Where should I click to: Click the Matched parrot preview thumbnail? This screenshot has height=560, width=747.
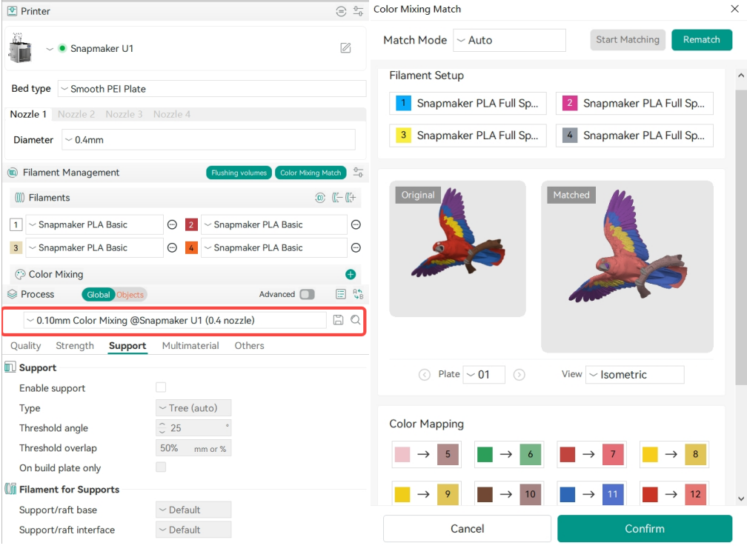(x=627, y=267)
